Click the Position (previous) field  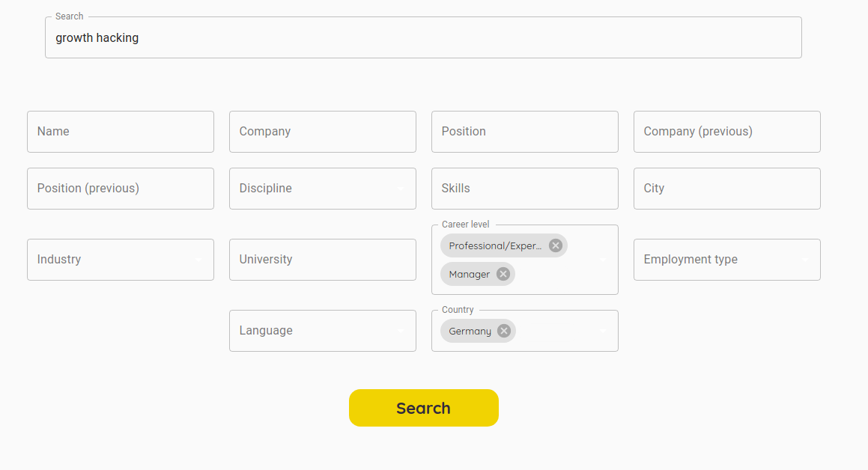(121, 189)
